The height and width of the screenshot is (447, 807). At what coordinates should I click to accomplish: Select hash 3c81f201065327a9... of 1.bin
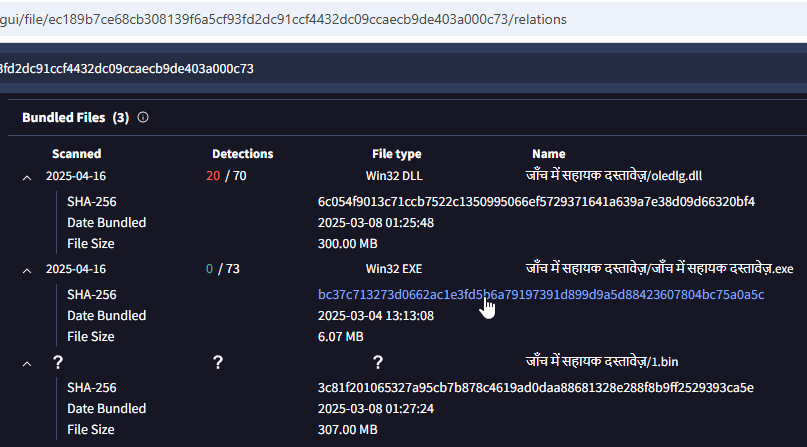(x=536, y=387)
